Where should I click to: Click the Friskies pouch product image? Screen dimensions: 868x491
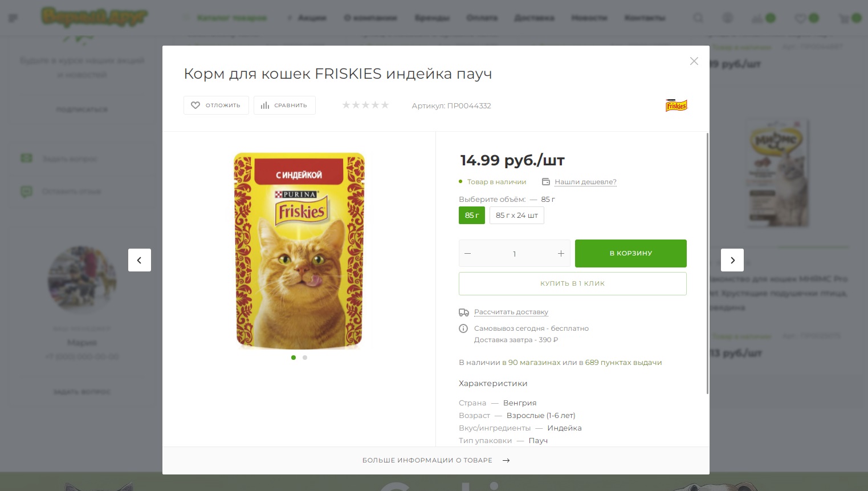(x=299, y=251)
